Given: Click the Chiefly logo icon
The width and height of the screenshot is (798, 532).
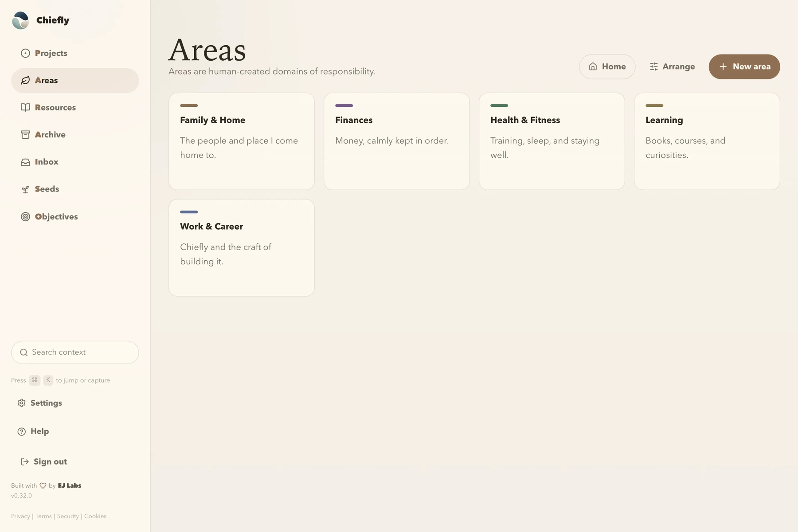Looking at the screenshot, I should coord(20,20).
